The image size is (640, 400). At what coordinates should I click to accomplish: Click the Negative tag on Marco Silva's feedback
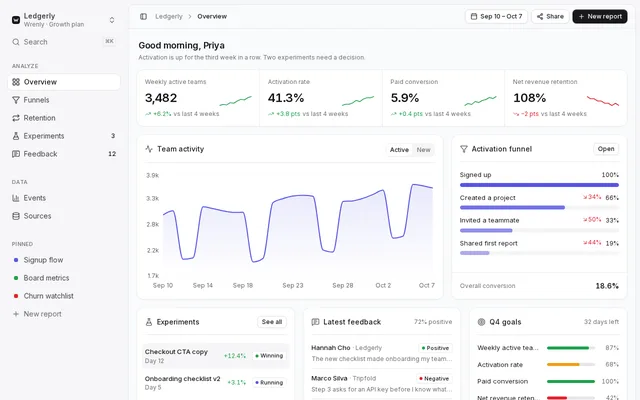pyautogui.click(x=434, y=379)
